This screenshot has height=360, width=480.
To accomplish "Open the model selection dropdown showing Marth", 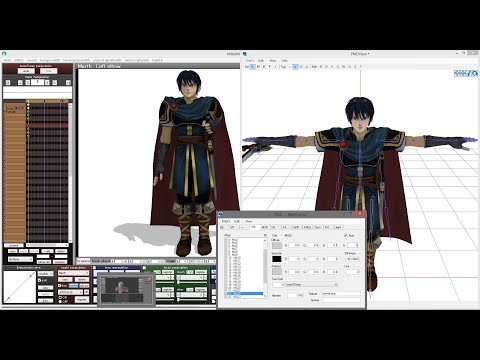I will (x=73, y=273).
